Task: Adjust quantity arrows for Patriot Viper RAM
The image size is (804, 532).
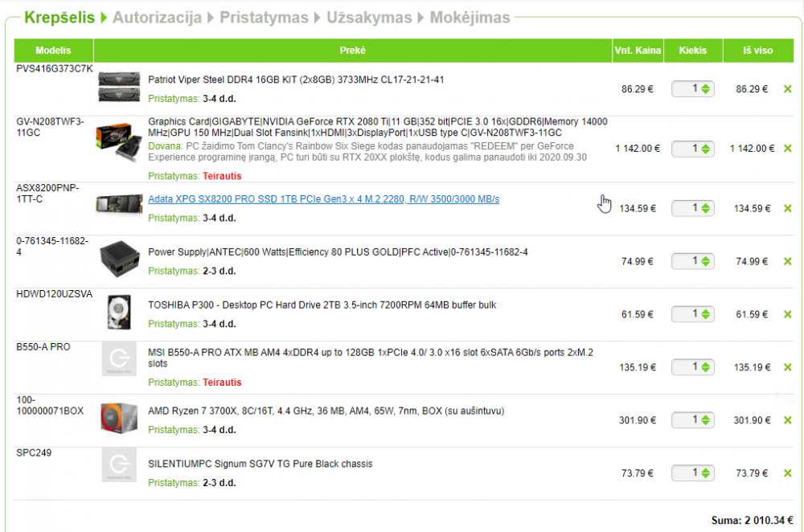Action: coord(706,89)
